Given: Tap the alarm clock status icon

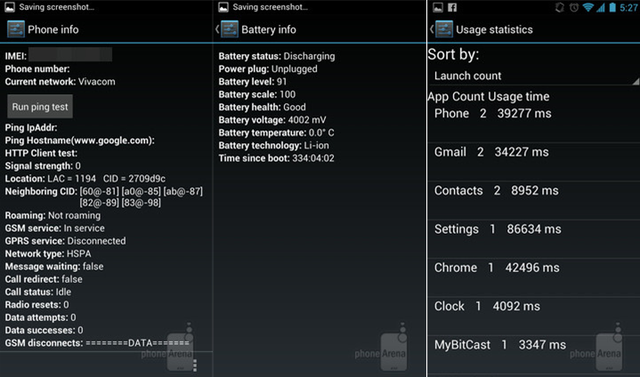Looking at the screenshot, I should click(x=574, y=7).
